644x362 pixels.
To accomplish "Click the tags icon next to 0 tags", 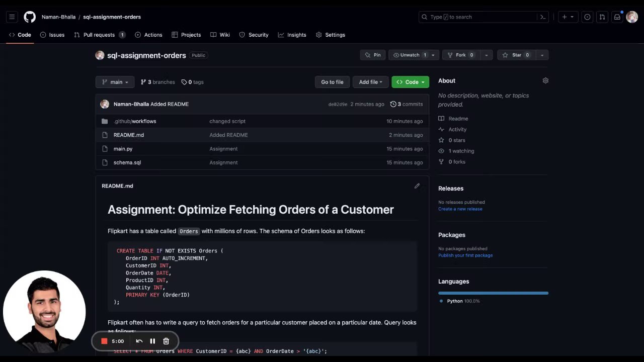I will [x=184, y=82].
